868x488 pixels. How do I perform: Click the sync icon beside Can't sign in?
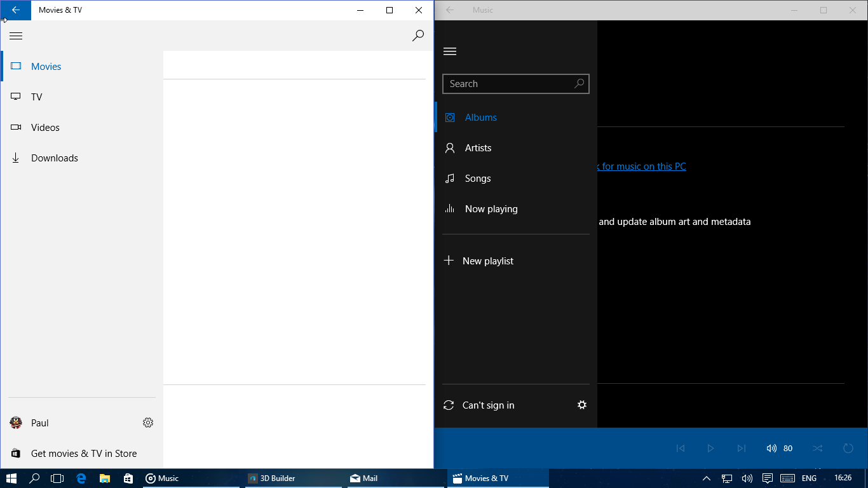[449, 405]
